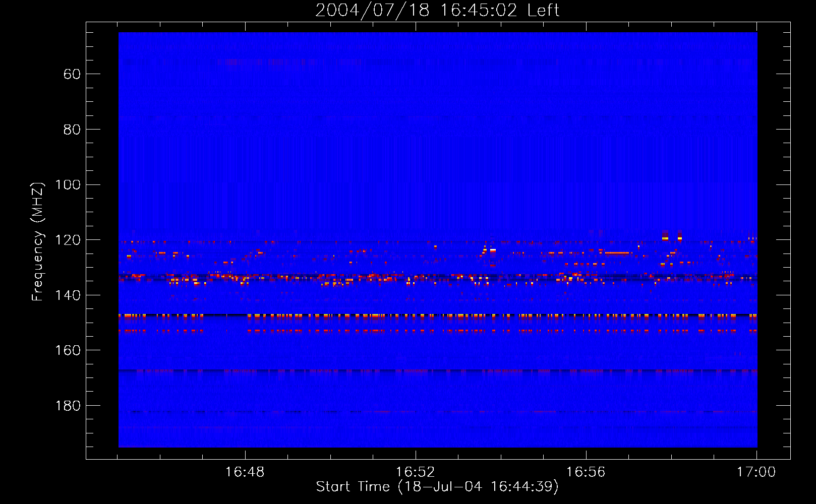Click the frequency tick label 80

72,130
